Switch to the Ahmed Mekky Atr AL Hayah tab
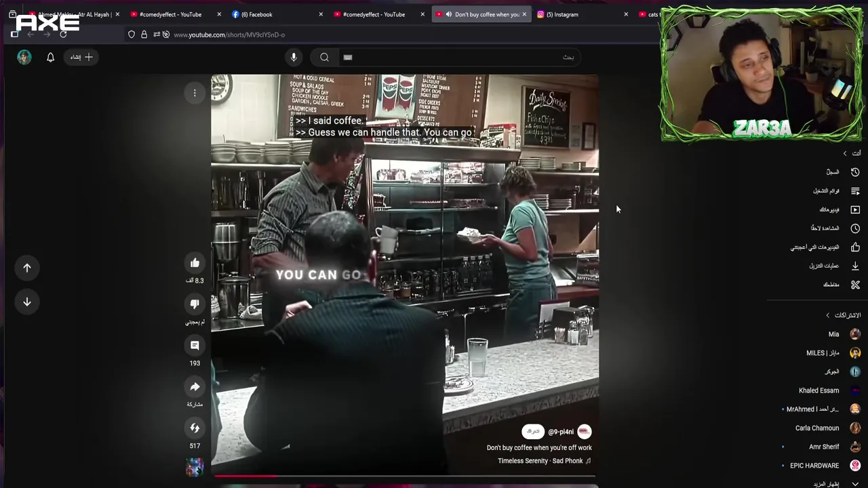This screenshot has width=868, height=488. [x=74, y=14]
